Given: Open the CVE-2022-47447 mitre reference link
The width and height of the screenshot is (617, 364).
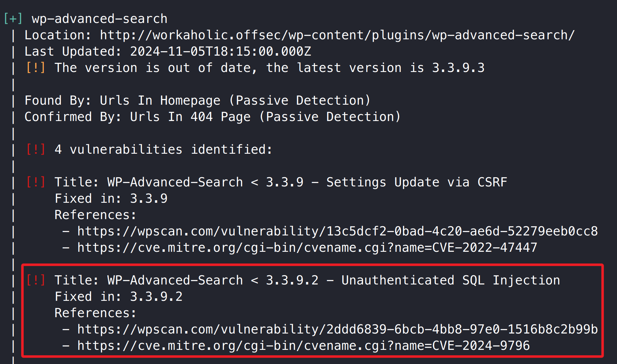Looking at the screenshot, I should pos(307,248).
